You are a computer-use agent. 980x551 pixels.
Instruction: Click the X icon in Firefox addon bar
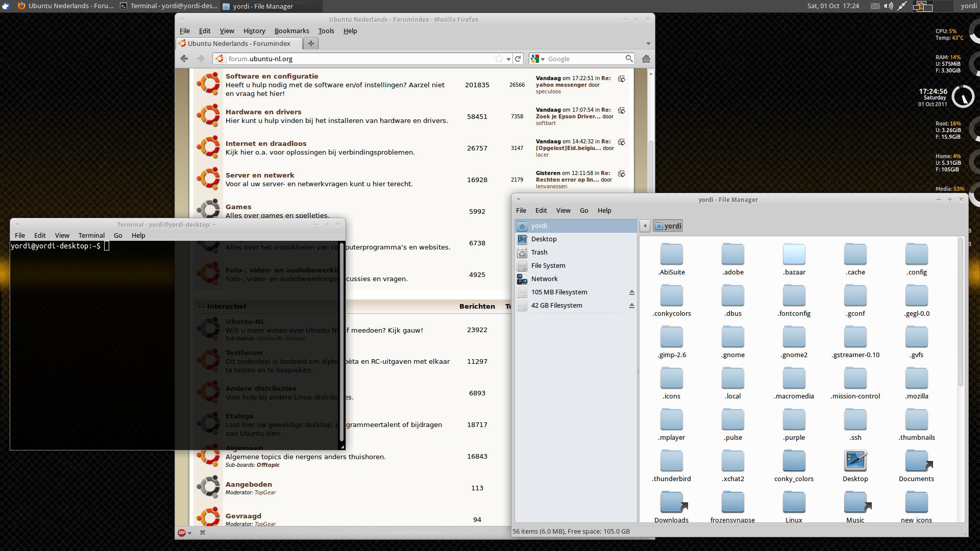click(x=202, y=533)
